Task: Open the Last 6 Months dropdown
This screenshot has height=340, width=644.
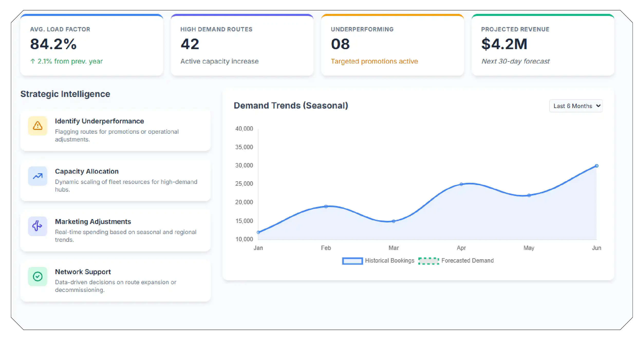Action: [575, 106]
